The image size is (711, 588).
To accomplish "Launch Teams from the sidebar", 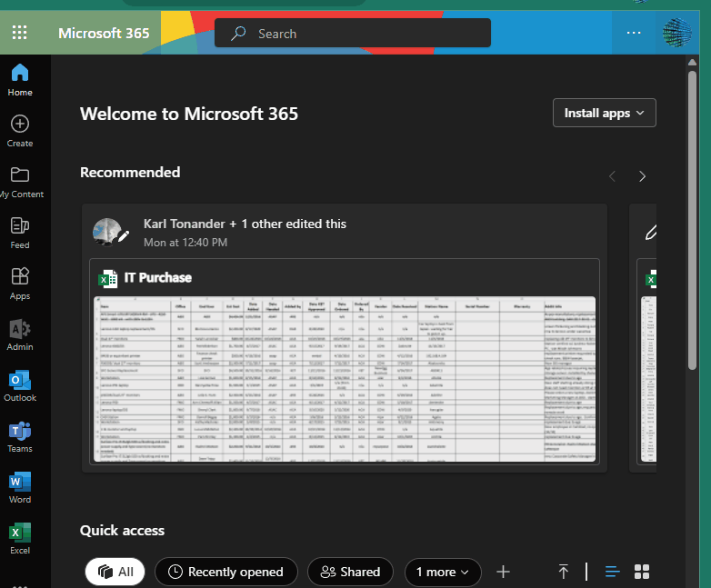I will 20,436.
